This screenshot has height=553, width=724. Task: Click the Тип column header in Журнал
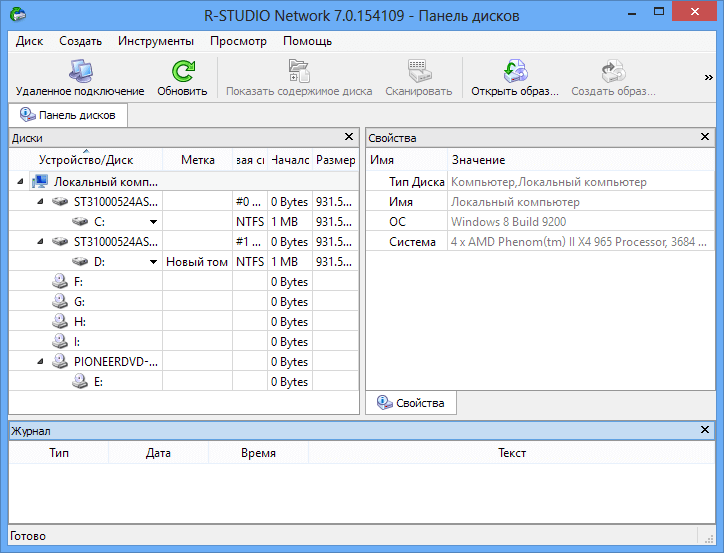(59, 453)
